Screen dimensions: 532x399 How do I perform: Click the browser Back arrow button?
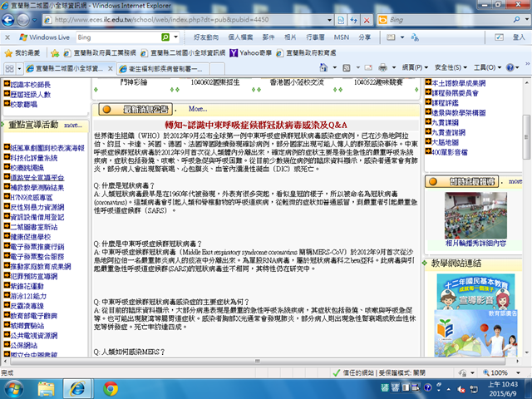coord(7,20)
